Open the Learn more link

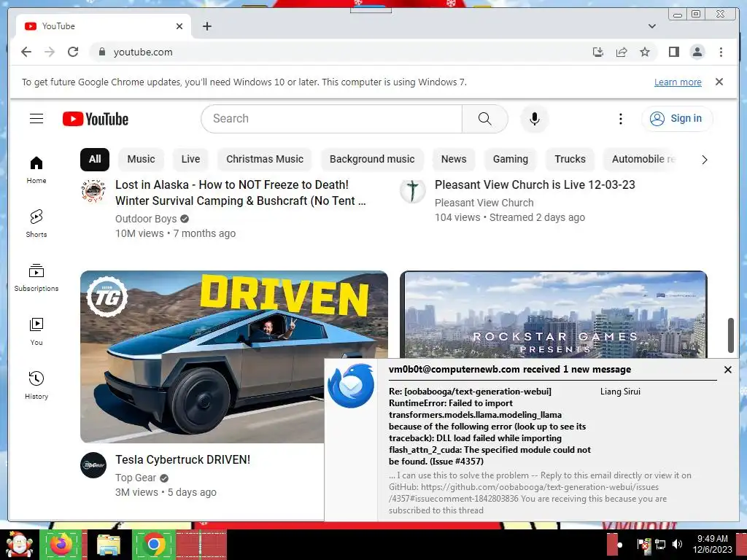tap(678, 82)
